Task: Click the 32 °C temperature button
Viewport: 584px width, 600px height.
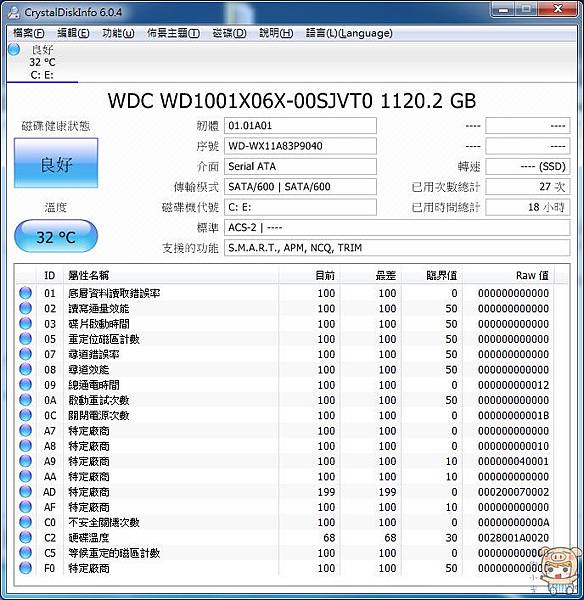Action: coord(56,237)
